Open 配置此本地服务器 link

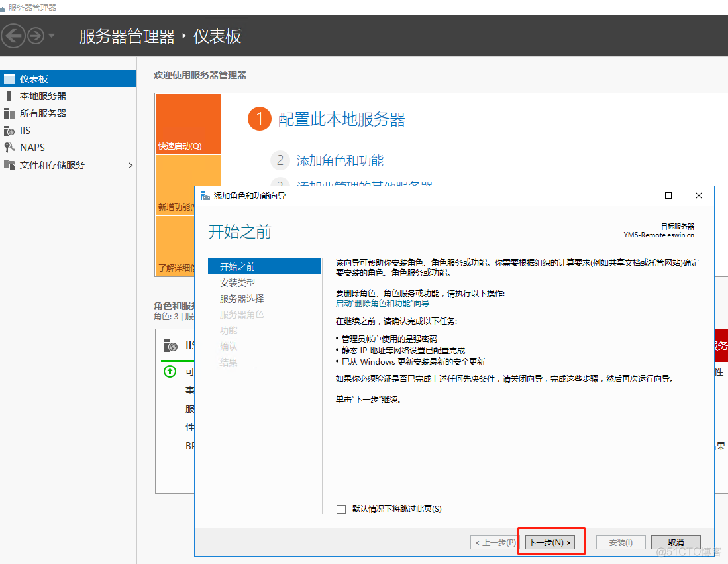coord(341,119)
